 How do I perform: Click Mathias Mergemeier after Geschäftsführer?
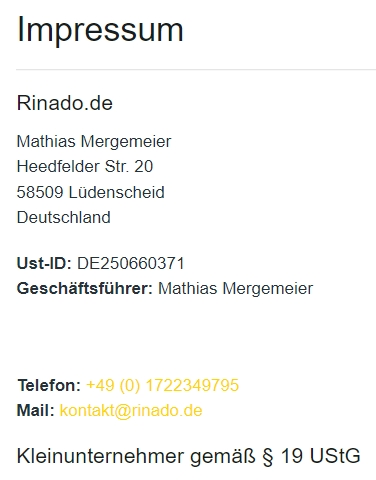[236, 289]
